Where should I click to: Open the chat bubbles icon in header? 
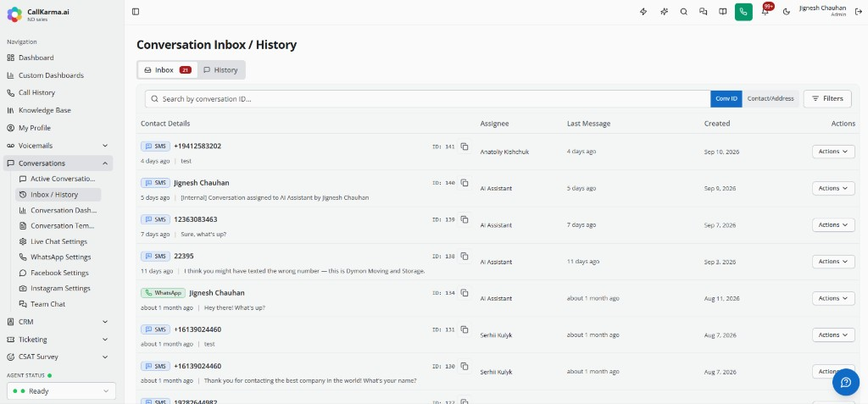coord(703,12)
